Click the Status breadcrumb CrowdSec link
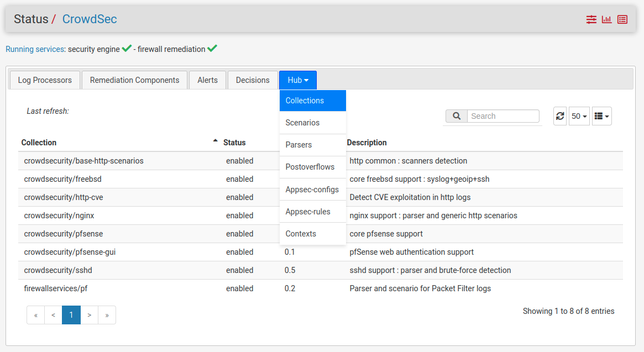644x352 pixels. point(90,19)
